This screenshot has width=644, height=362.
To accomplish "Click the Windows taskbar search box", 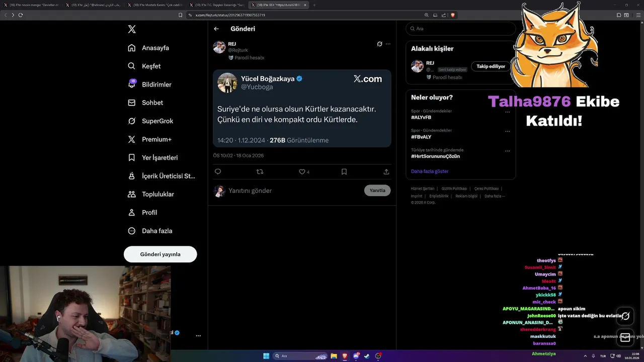I will tap(301, 356).
